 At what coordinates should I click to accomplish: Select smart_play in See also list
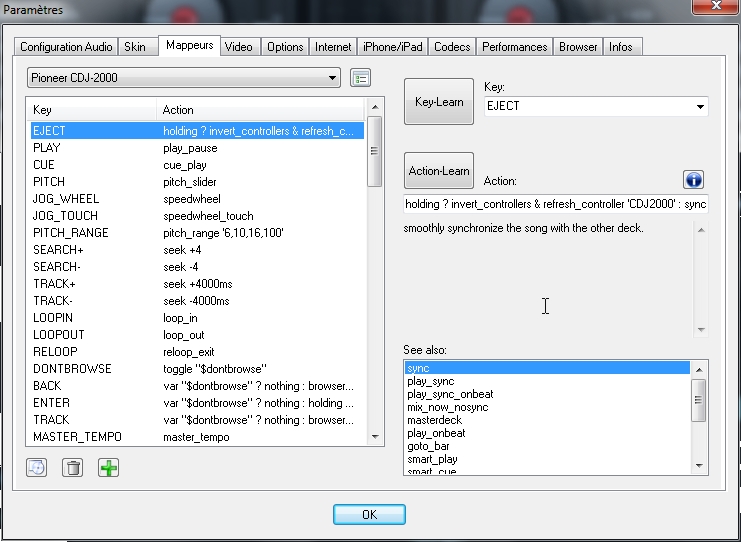click(x=547, y=459)
